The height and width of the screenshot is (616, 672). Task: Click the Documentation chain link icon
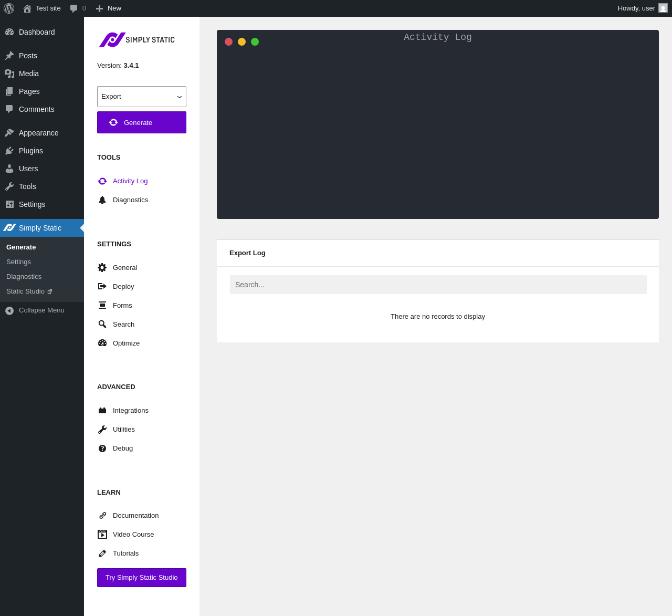102,516
